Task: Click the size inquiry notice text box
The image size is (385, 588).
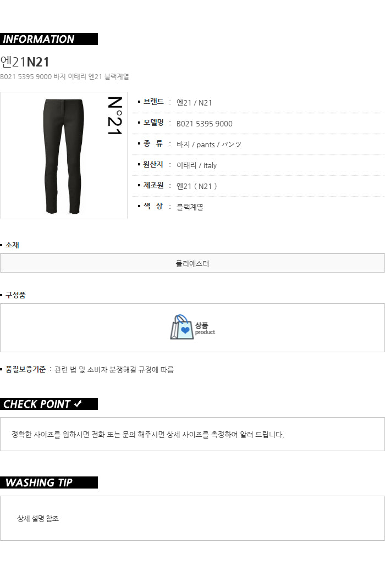Action: pyautogui.click(x=193, y=435)
